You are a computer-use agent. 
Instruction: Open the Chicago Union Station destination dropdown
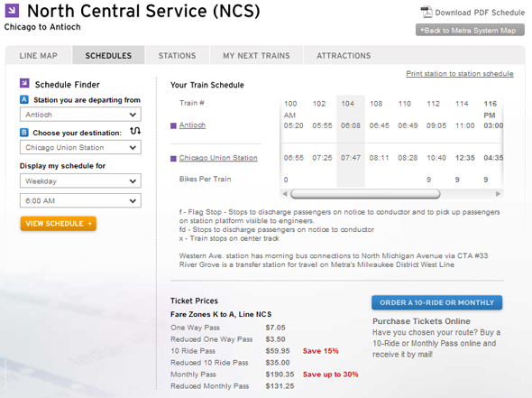pyautogui.click(x=80, y=147)
